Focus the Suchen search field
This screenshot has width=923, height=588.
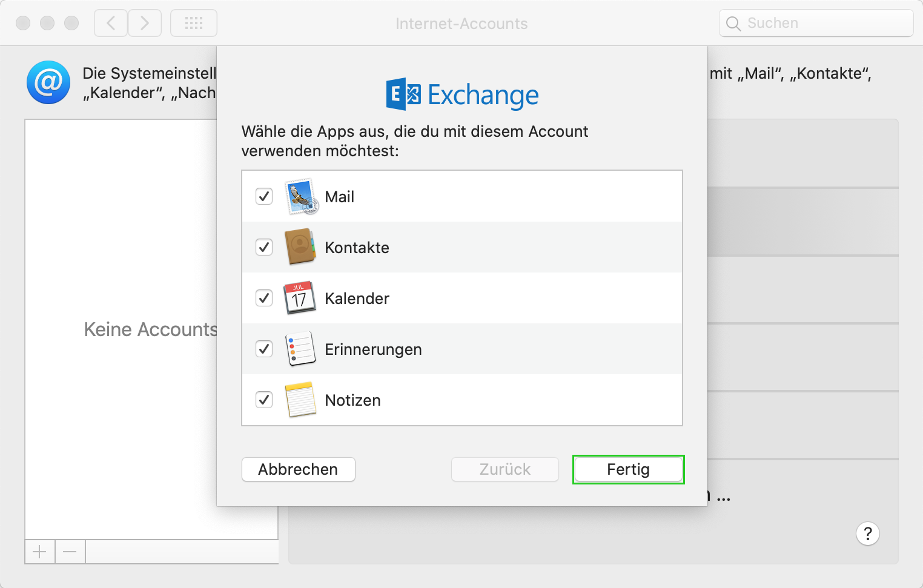pyautogui.click(x=816, y=23)
